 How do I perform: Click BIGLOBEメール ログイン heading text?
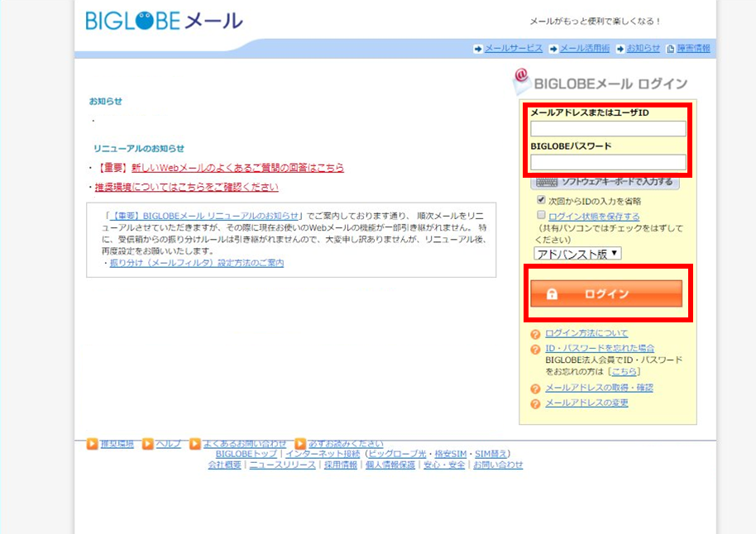pyautogui.click(x=611, y=83)
